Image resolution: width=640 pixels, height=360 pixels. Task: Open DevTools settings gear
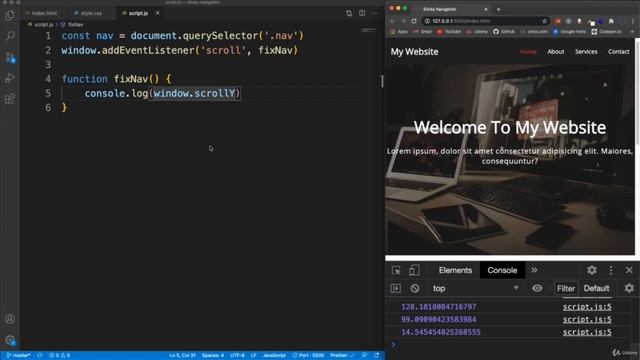click(592, 270)
